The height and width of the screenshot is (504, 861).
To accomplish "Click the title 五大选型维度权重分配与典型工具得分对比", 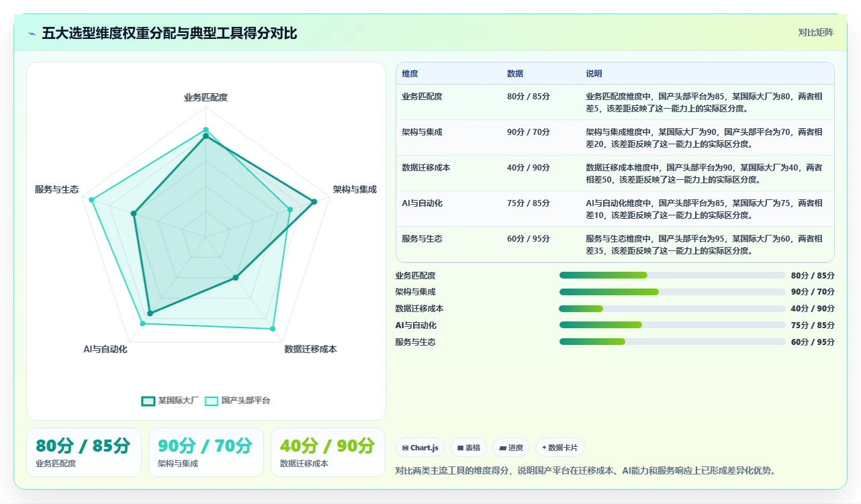I will pos(169,33).
